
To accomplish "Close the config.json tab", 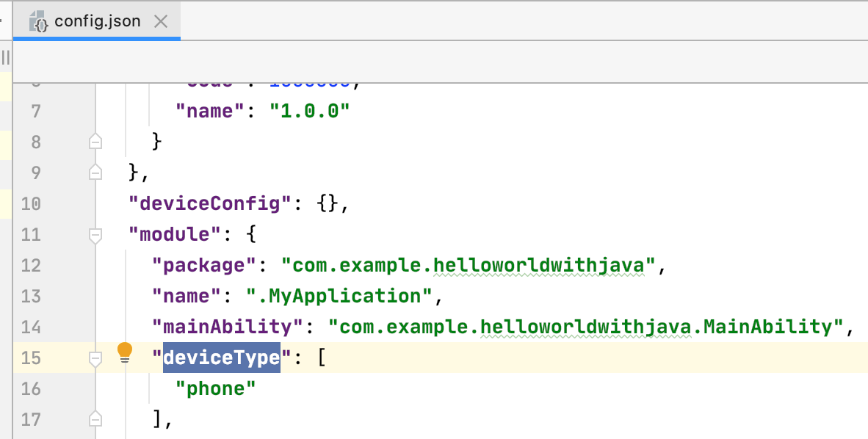I will click(161, 21).
